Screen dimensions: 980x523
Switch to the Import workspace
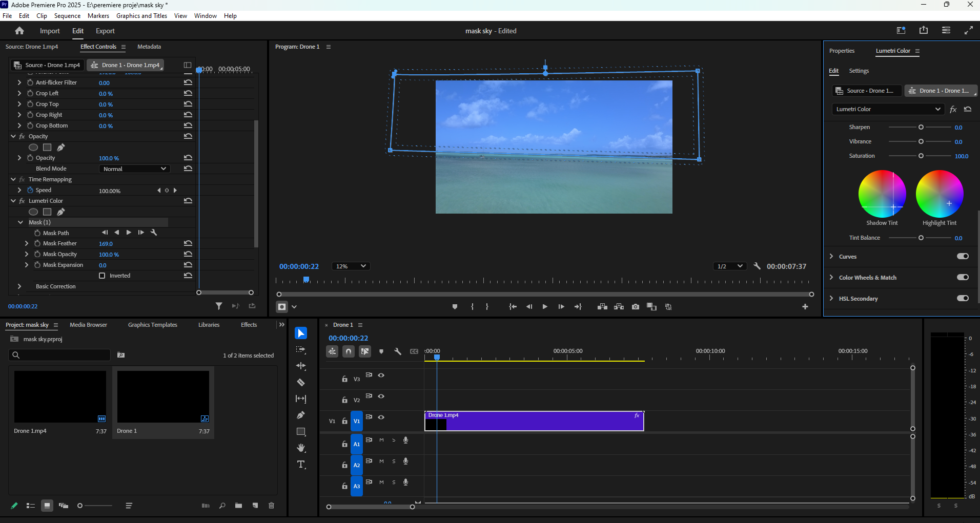50,31
